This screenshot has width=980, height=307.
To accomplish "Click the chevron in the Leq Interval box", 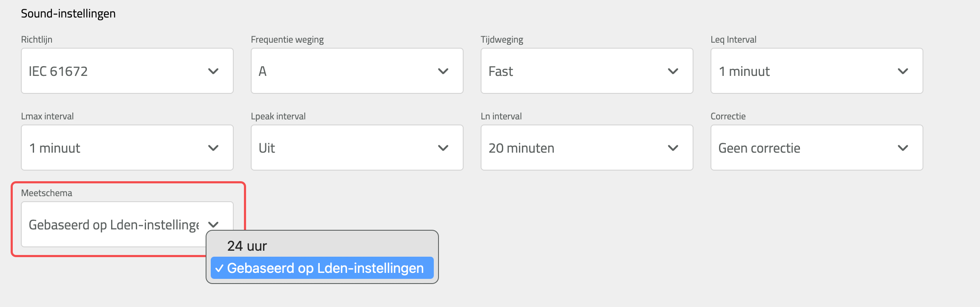I will (x=903, y=71).
